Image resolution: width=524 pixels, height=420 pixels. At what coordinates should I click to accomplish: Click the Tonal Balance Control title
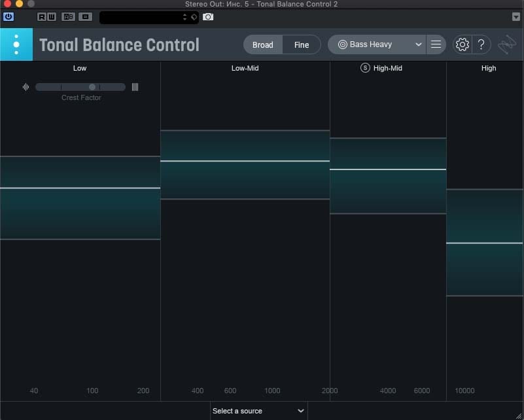point(119,44)
